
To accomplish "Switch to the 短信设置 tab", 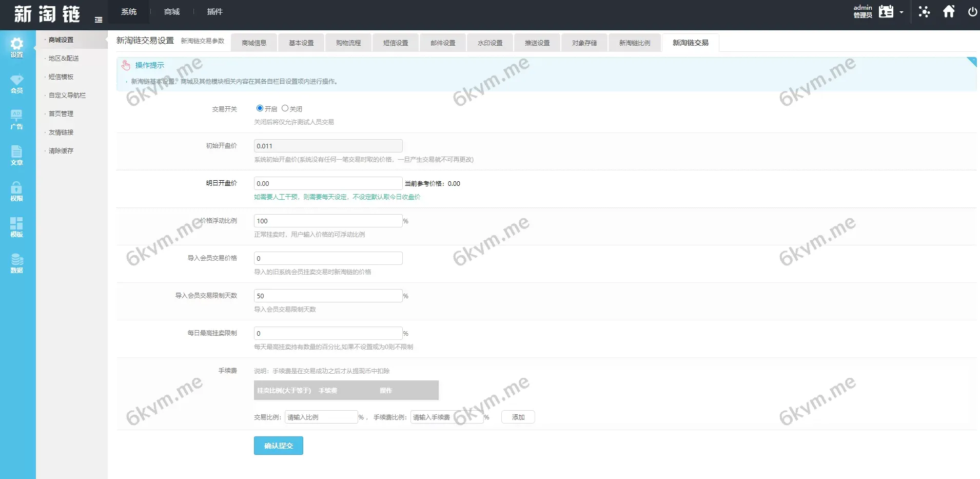I will point(396,43).
